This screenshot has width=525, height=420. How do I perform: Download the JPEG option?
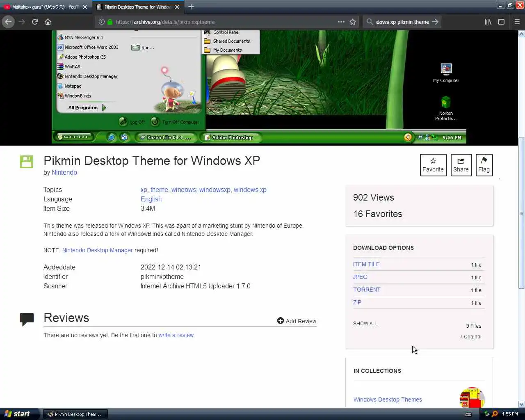[x=360, y=277]
